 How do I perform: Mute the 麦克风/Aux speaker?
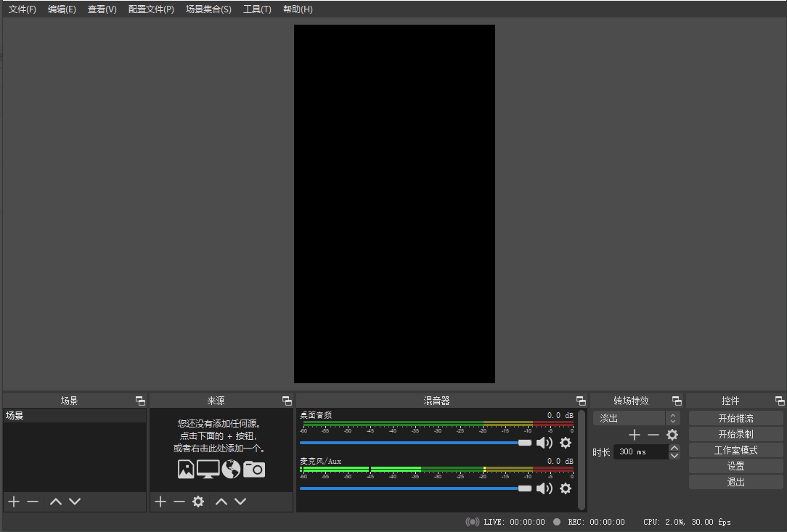pyautogui.click(x=544, y=488)
